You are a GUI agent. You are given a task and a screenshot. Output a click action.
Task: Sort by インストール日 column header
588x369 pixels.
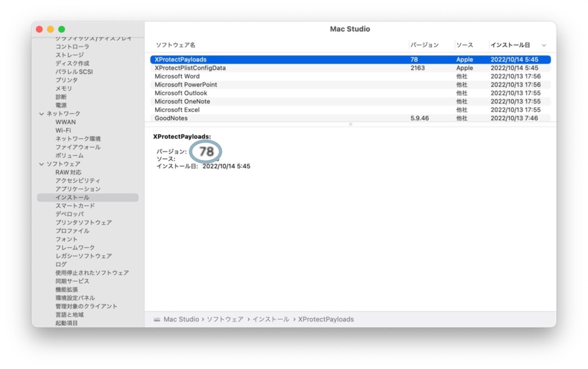point(510,45)
